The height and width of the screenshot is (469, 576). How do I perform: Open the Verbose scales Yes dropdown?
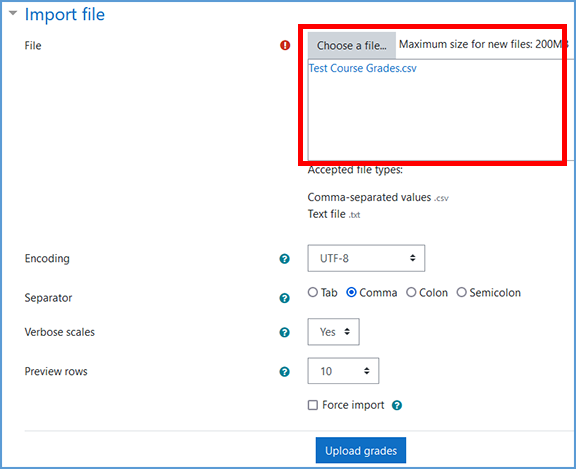click(x=334, y=332)
